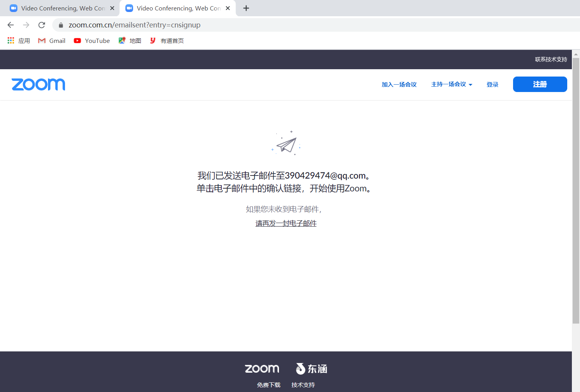Expand the 主持一场会议 dropdown
This screenshot has height=392, width=580.
coord(452,84)
